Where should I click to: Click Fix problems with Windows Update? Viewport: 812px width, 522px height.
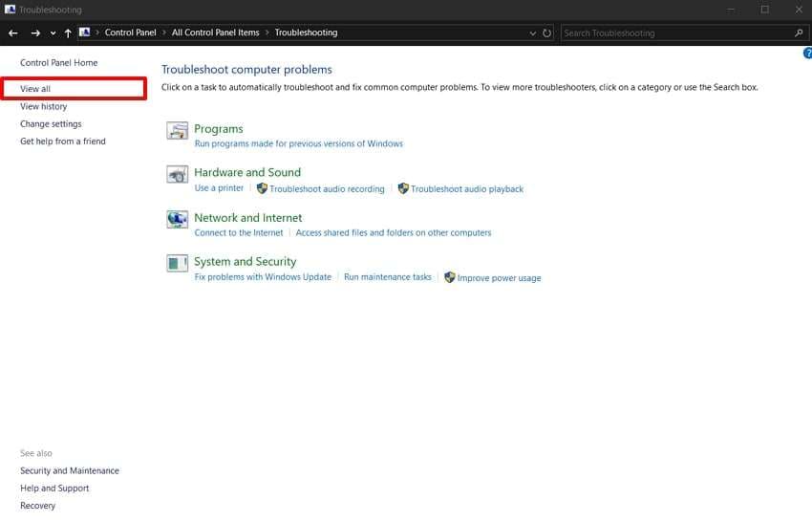[263, 277]
